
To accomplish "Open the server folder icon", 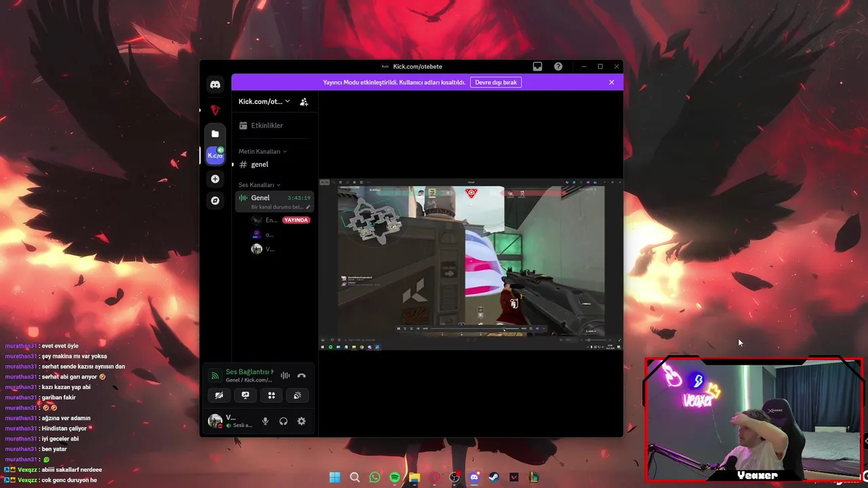I will coord(215,134).
